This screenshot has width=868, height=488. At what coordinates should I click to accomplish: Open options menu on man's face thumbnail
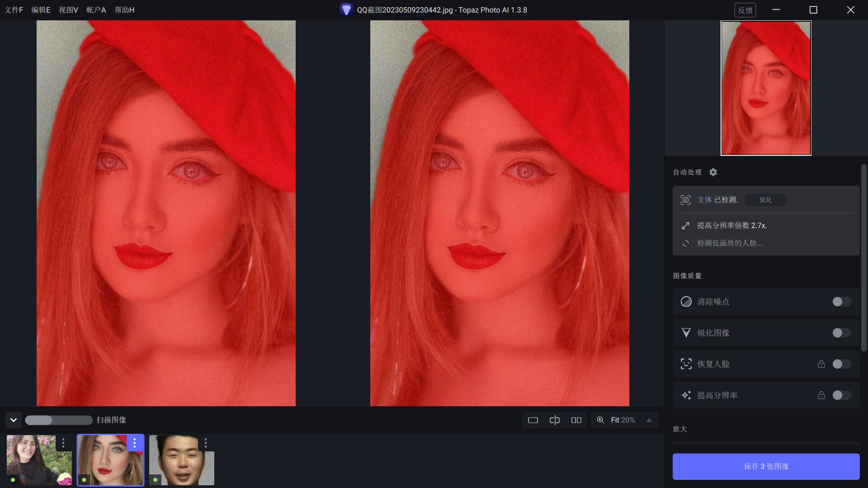click(x=206, y=443)
